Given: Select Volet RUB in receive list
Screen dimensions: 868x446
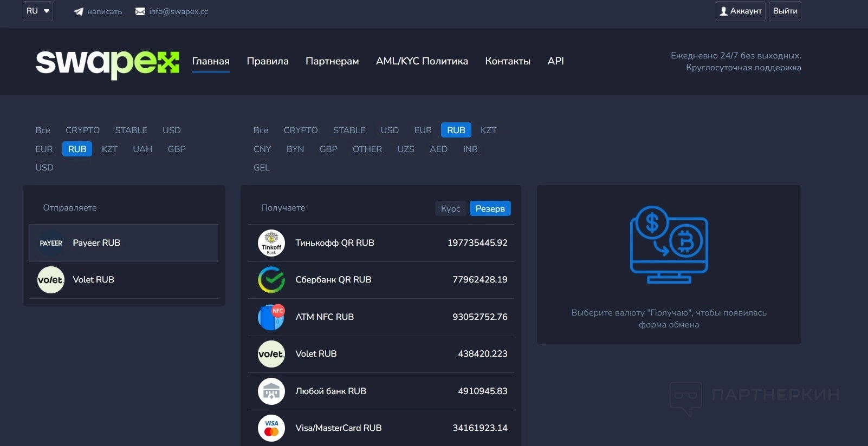Looking at the screenshot, I should pyautogui.click(x=381, y=354).
